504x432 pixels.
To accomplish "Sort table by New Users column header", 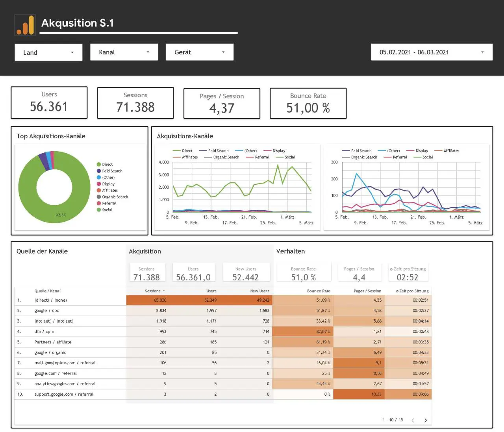I will click(x=259, y=291).
